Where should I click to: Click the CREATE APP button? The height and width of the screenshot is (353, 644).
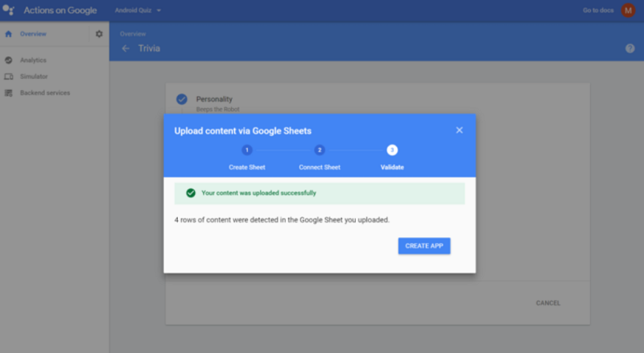coord(424,246)
